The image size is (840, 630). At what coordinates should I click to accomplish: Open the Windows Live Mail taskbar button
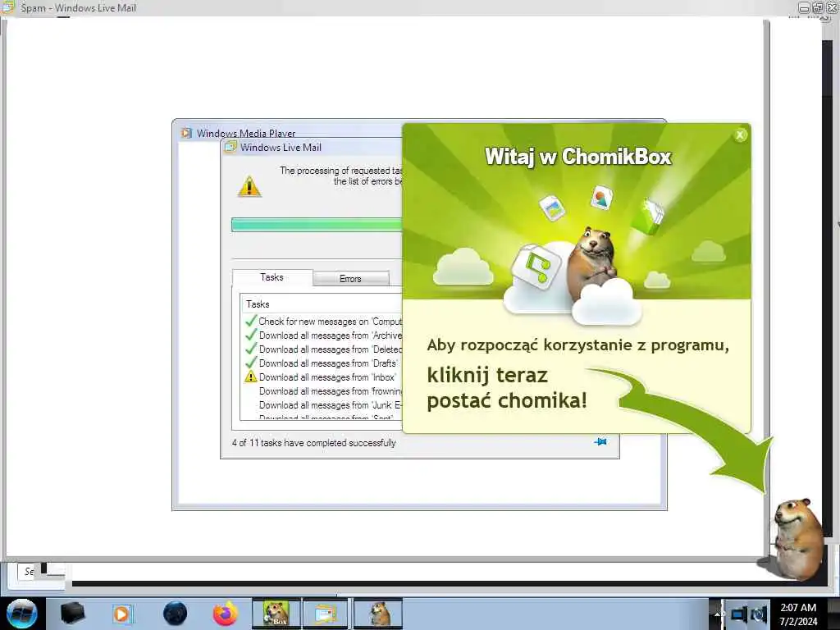point(326,614)
